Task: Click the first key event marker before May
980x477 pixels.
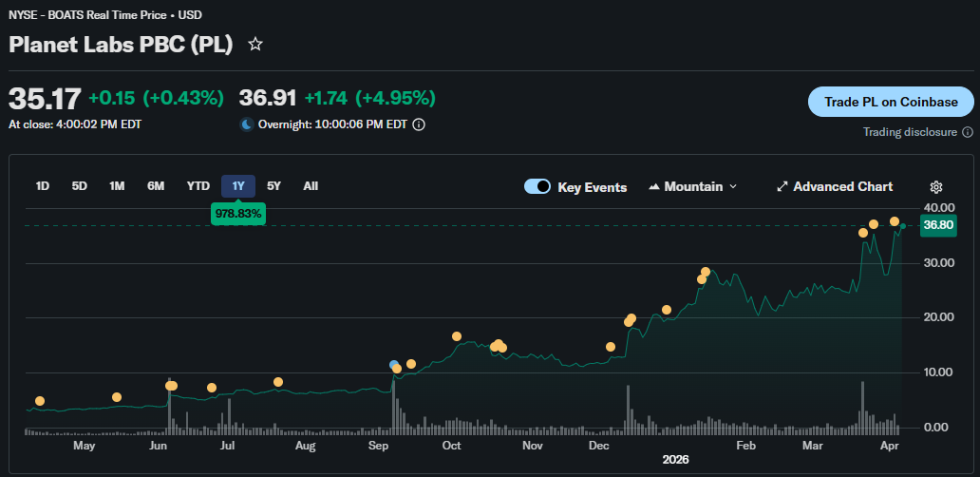Action: tap(40, 401)
